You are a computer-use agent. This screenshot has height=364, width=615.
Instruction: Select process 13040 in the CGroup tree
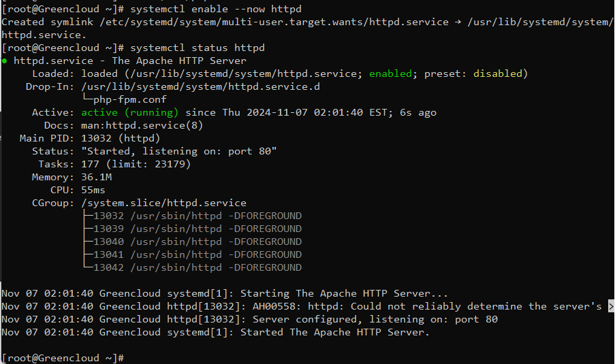point(198,242)
